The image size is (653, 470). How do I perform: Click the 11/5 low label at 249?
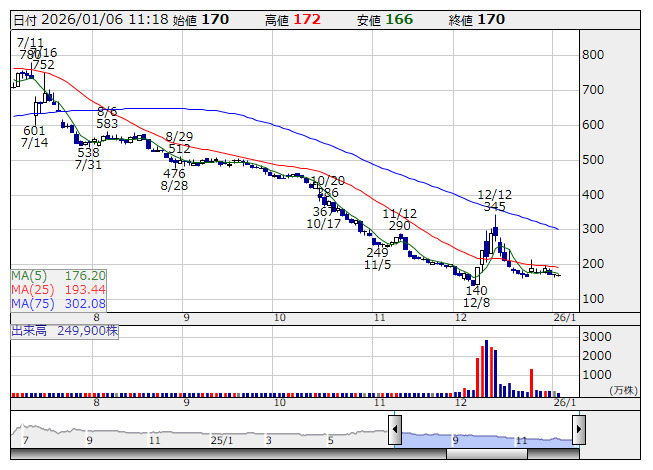tap(377, 259)
